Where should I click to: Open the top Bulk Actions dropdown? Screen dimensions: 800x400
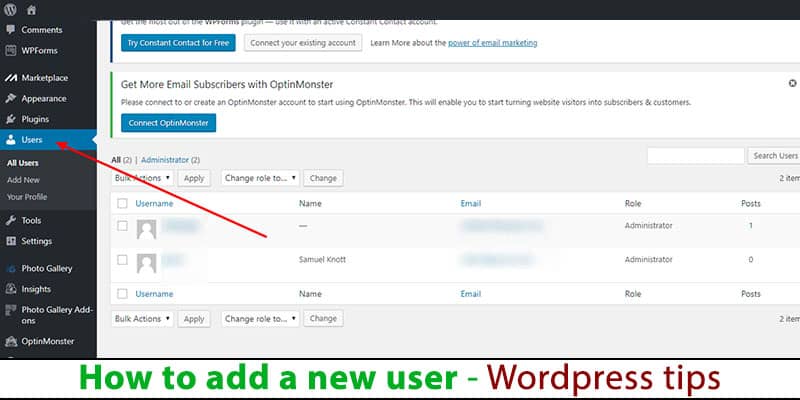click(142, 178)
